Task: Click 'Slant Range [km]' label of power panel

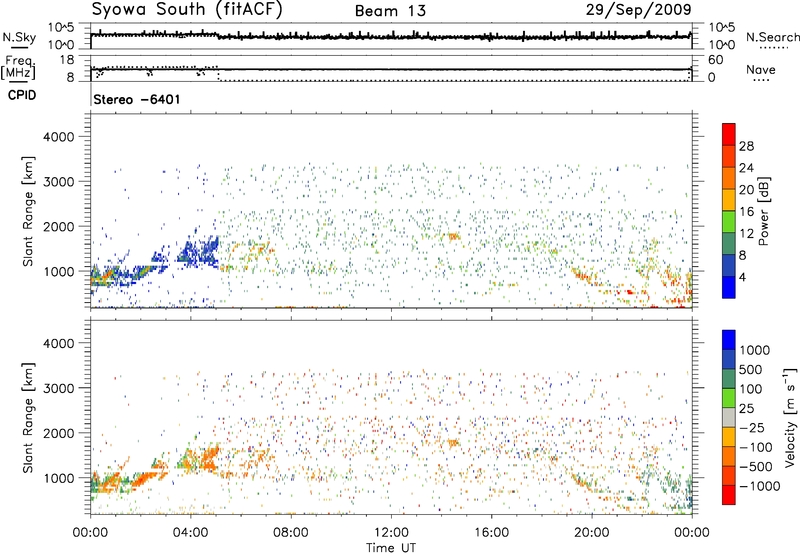Action: click(x=28, y=211)
